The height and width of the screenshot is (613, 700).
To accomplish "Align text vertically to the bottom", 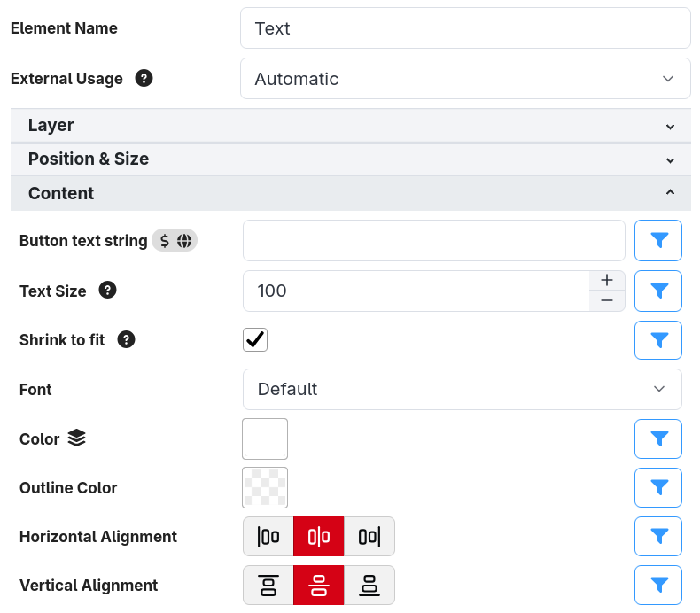I will (369, 585).
